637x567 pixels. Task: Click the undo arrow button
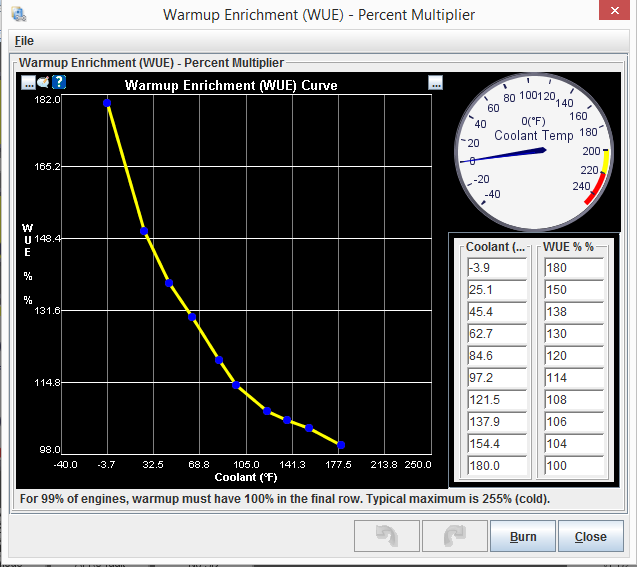[x=386, y=537]
